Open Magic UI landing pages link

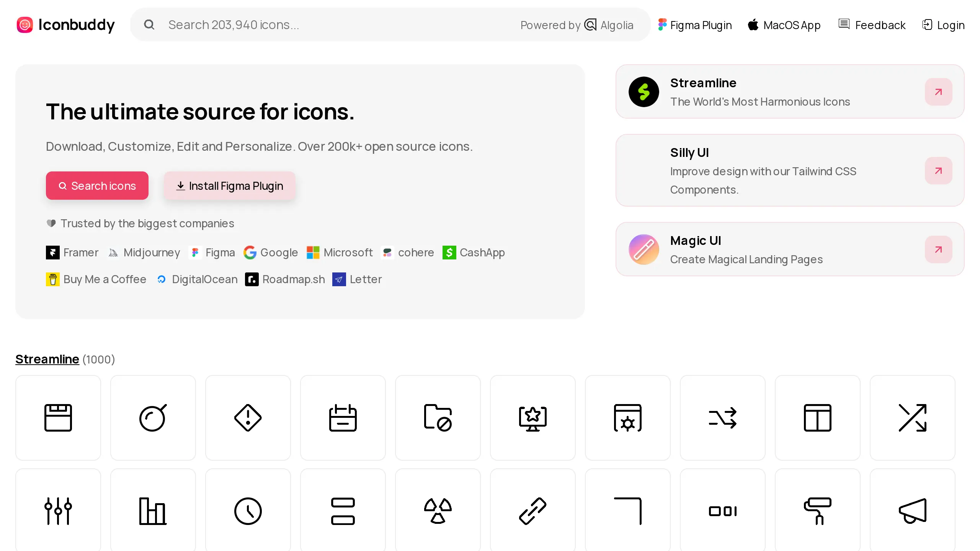938,249
